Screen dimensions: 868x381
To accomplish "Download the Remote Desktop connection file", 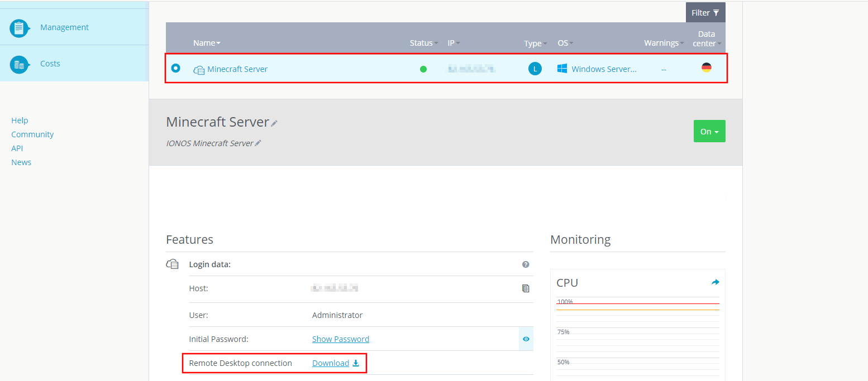I will (x=335, y=363).
